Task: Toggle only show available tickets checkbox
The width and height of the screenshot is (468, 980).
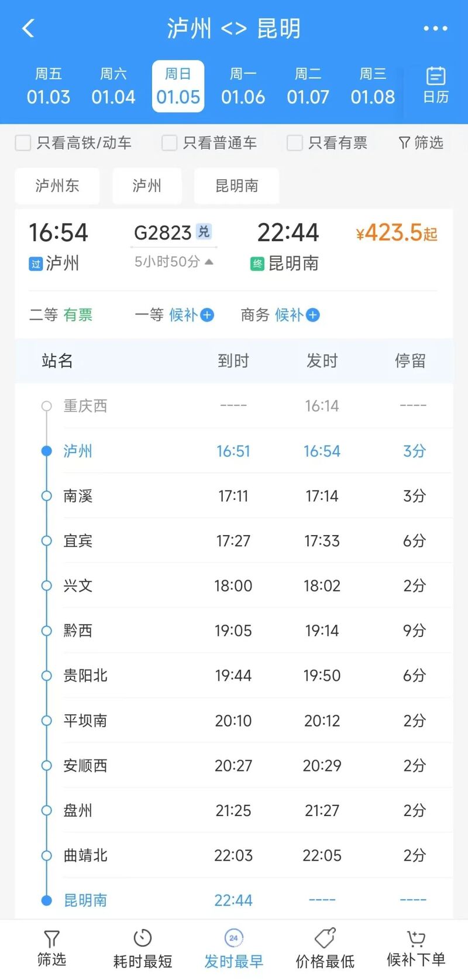Action: tap(294, 143)
